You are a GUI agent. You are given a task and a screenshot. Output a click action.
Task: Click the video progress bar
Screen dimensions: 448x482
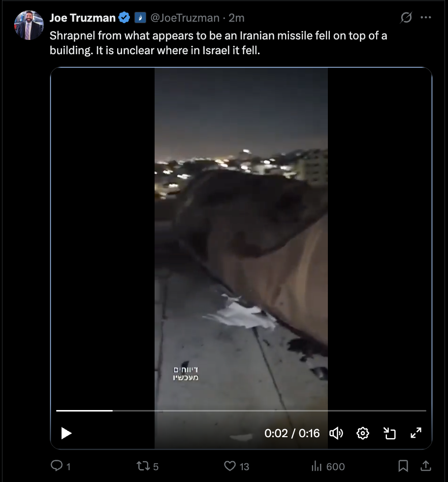241,411
